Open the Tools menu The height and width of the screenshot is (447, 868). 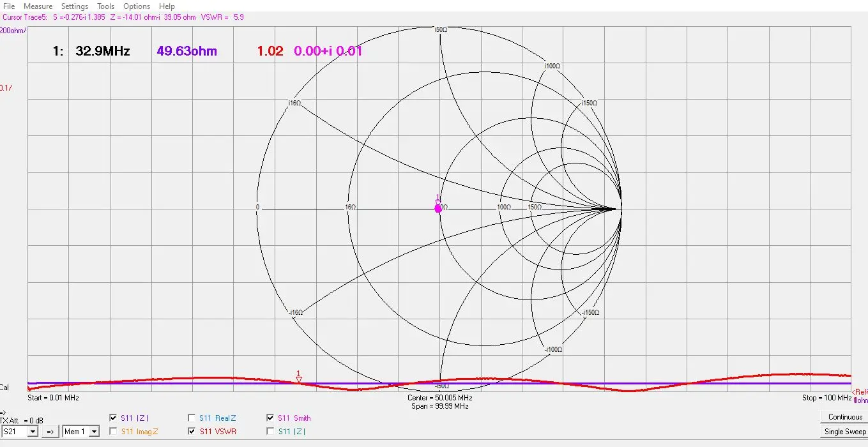[x=105, y=6]
